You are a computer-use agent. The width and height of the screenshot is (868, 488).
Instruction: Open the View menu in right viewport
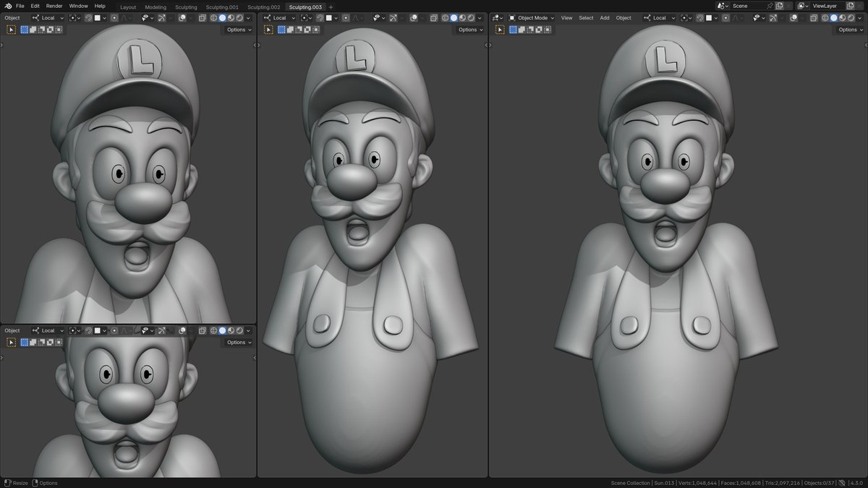tap(566, 18)
